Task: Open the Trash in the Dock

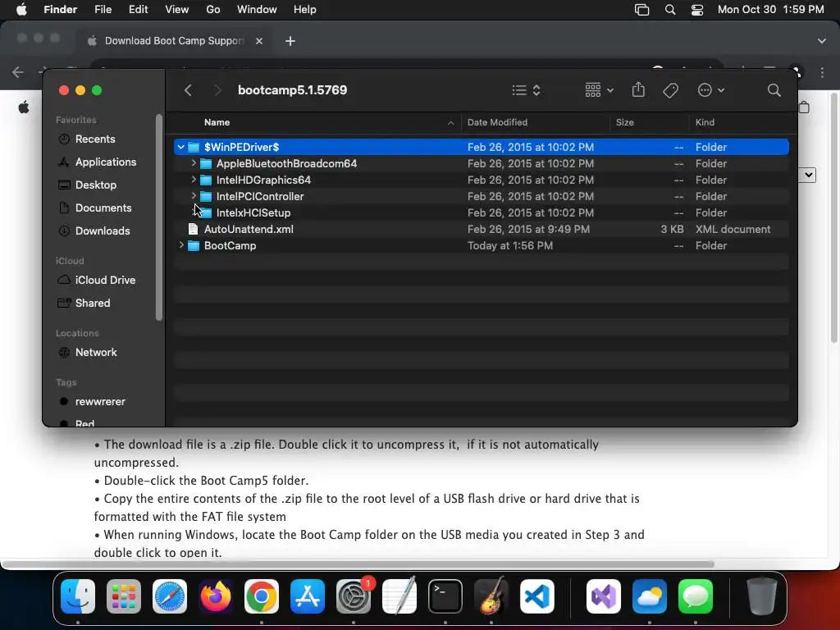Action: tap(761, 596)
